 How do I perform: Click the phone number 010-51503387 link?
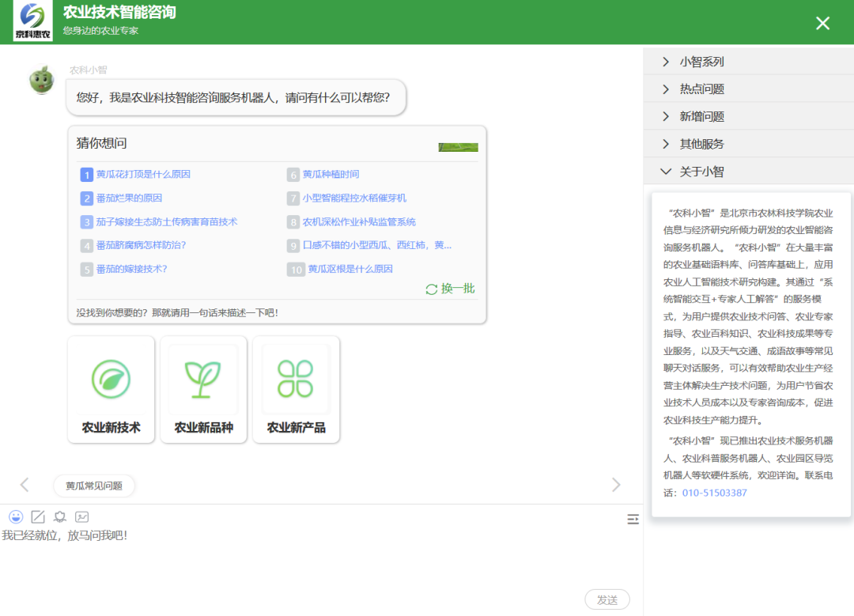(x=714, y=493)
